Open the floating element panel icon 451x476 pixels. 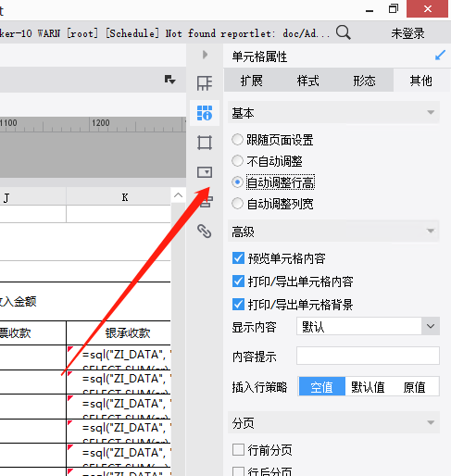coord(205,143)
